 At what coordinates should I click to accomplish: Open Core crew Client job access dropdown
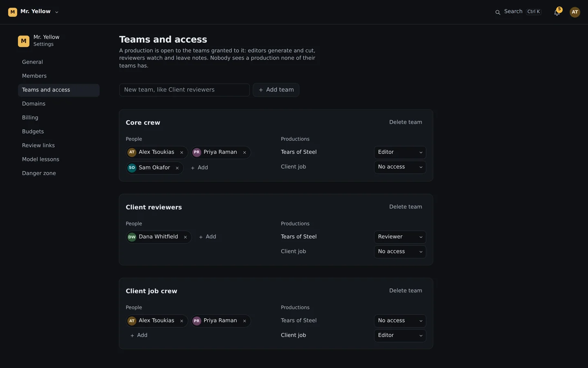click(x=400, y=167)
